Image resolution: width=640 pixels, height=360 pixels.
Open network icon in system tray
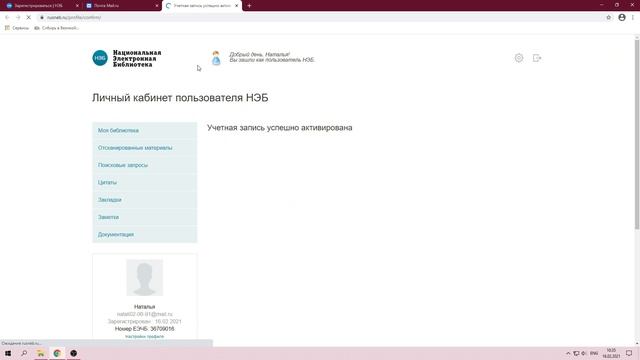coord(576,353)
